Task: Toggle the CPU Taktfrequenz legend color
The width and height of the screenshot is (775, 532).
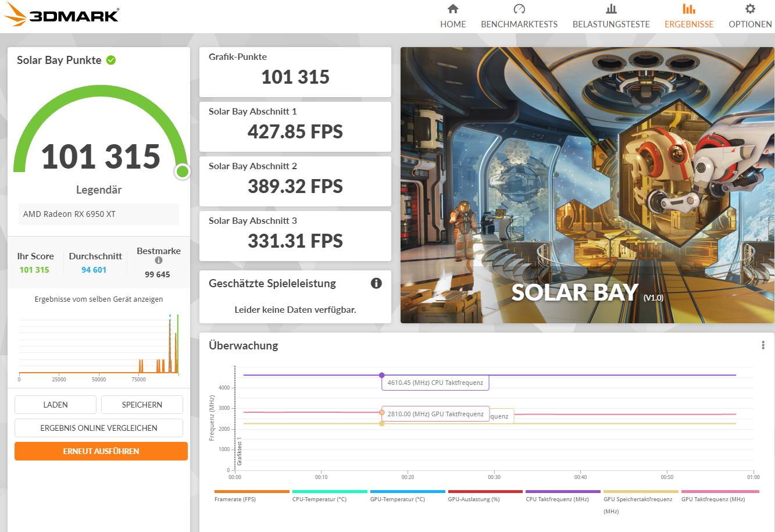Action: pyautogui.click(x=563, y=492)
